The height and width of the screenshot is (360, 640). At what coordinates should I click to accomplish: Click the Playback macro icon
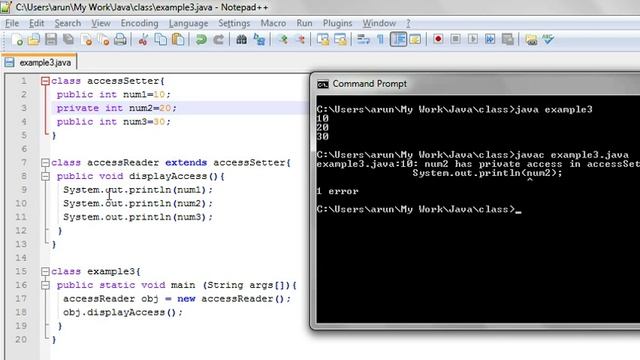473,39
